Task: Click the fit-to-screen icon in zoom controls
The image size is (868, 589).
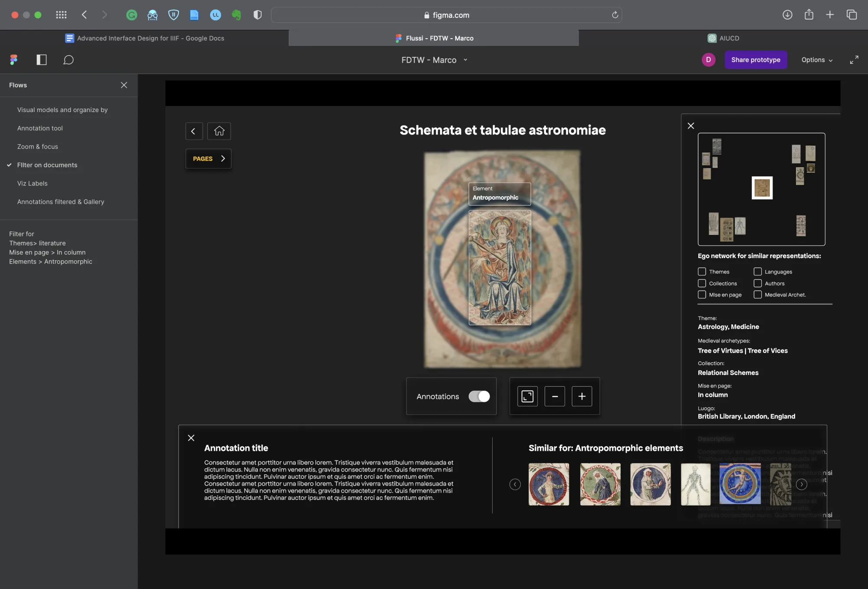Action: 527,396
